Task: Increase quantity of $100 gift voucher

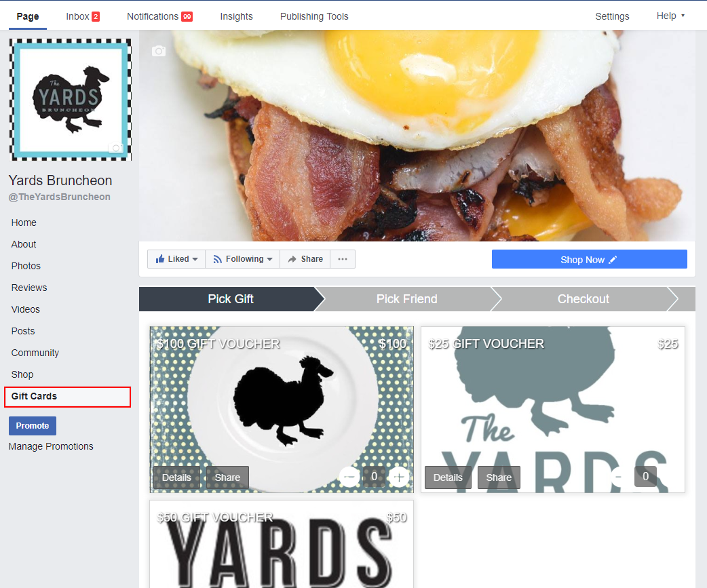Action: click(x=399, y=477)
